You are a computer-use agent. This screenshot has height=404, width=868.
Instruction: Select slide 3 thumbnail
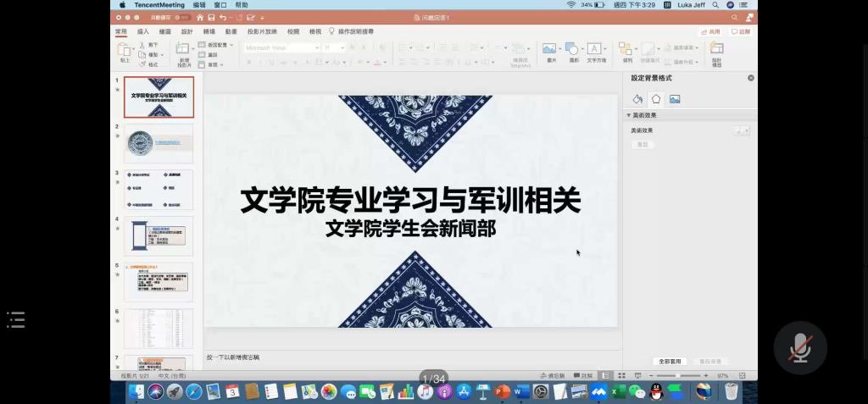[x=159, y=189]
